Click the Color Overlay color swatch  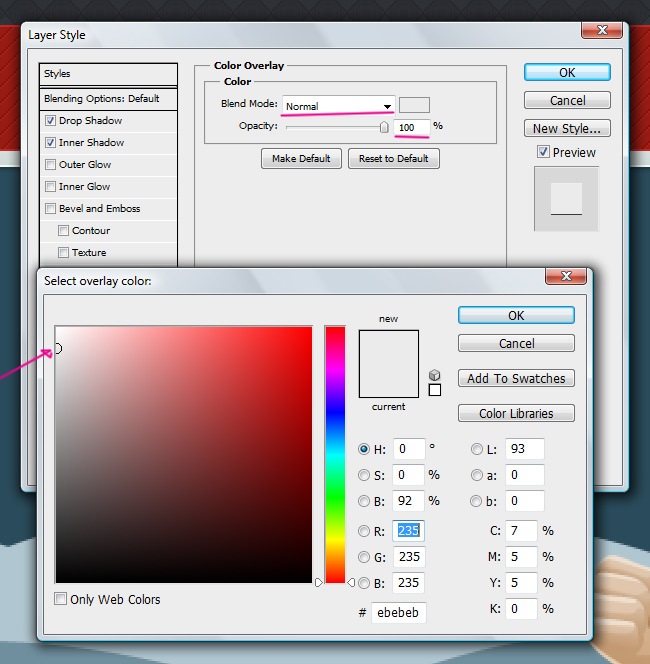pyautogui.click(x=414, y=105)
